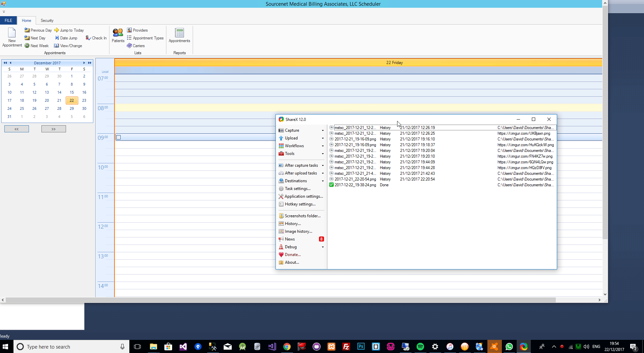Select December 25 in the mini calendar
The height and width of the screenshot is (353, 644).
22,108
